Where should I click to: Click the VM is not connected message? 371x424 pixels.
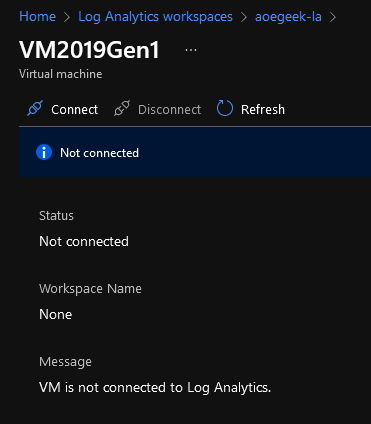point(155,388)
